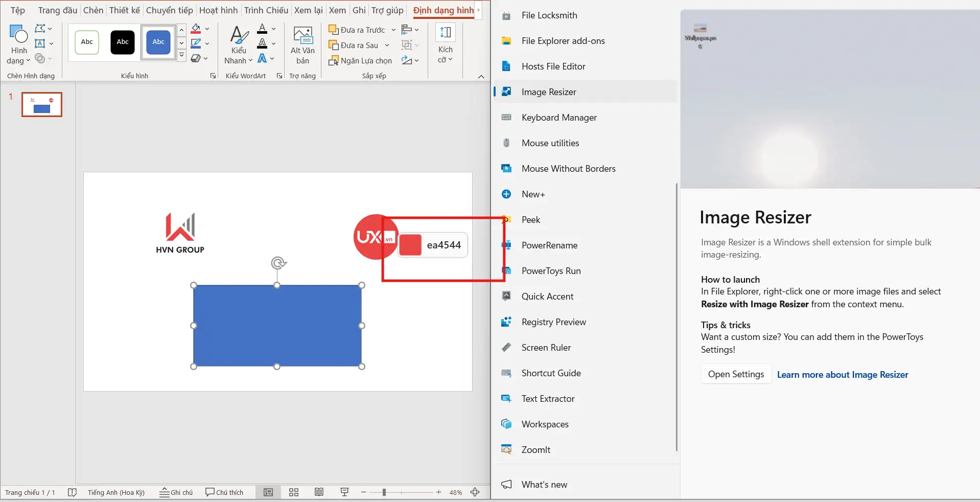Viewport: 980px width, 502px height.
Task: Switch to Reading view toggle
Action: coord(319,492)
